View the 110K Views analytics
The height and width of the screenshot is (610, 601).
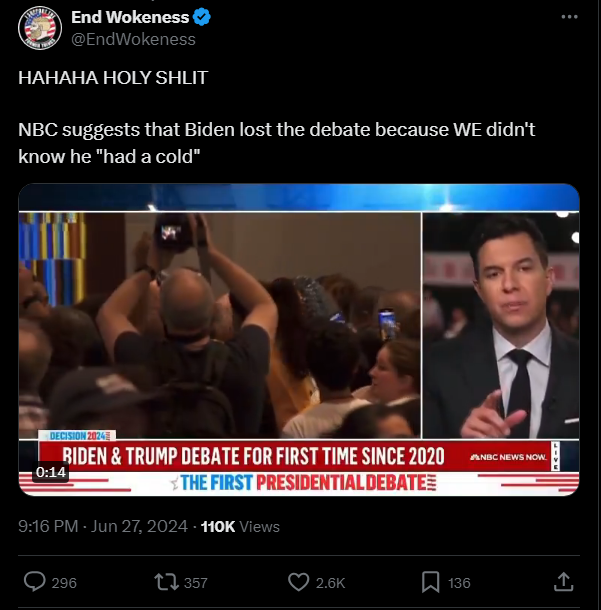click(240, 526)
